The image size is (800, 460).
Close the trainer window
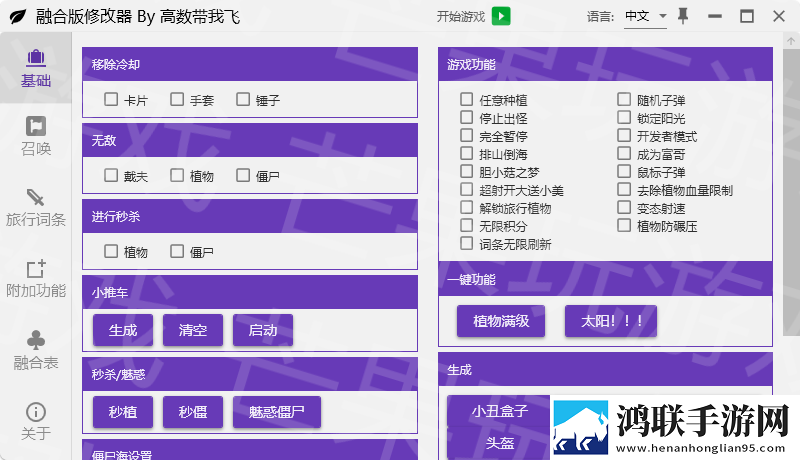779,16
